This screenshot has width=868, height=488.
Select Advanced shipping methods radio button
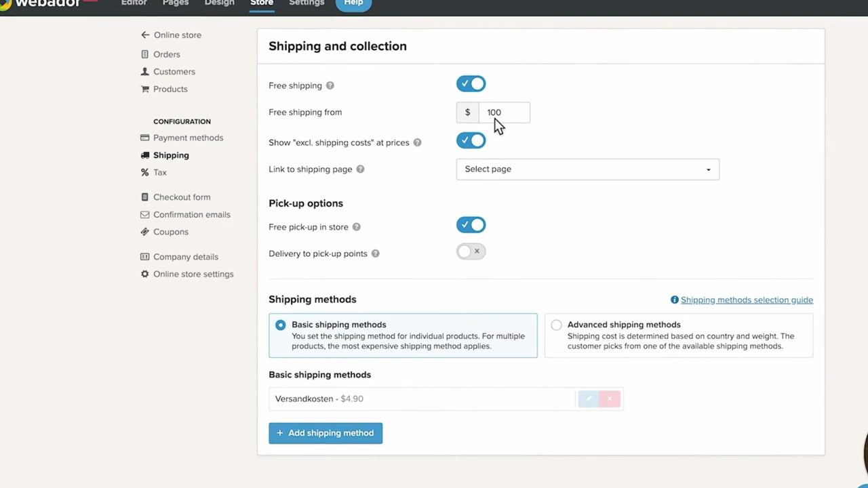click(557, 325)
